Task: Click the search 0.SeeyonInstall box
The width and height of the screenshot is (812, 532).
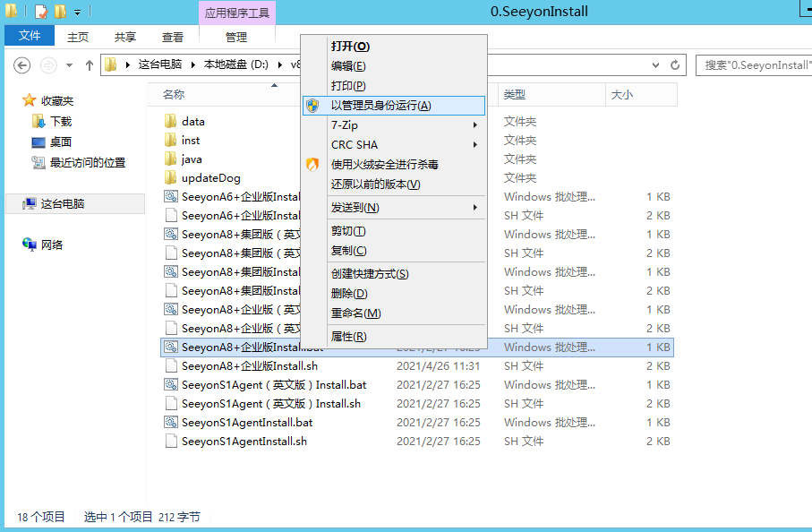Action: click(x=755, y=65)
